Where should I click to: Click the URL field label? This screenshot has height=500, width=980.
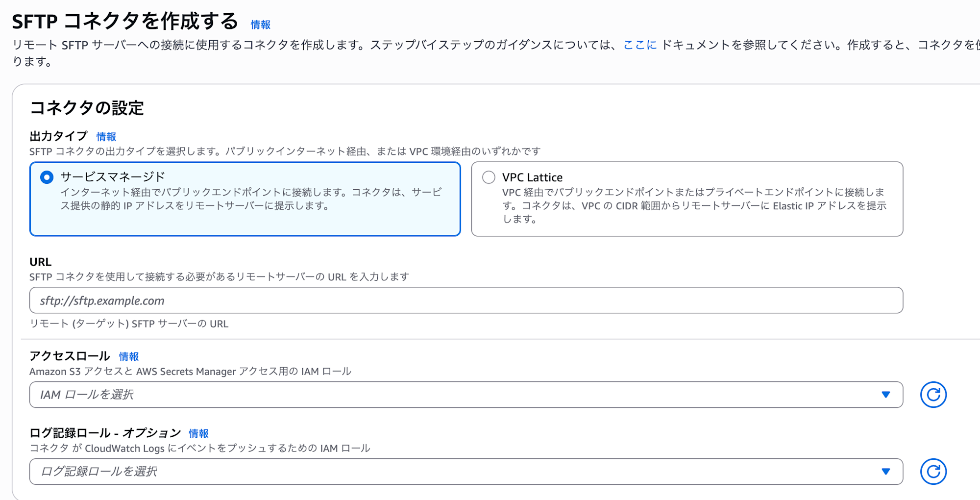(x=40, y=262)
